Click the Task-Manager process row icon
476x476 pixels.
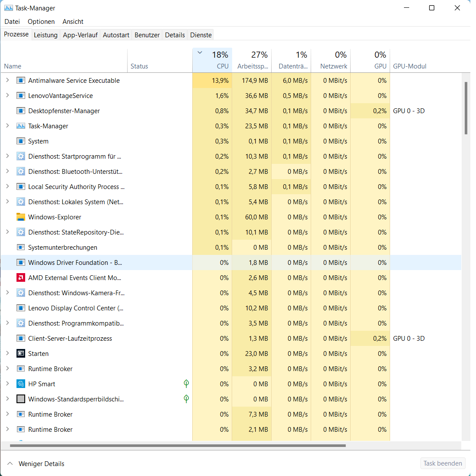click(21, 126)
